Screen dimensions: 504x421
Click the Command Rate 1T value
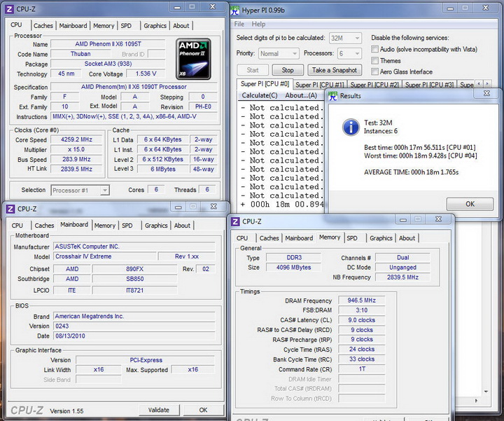[x=362, y=369]
